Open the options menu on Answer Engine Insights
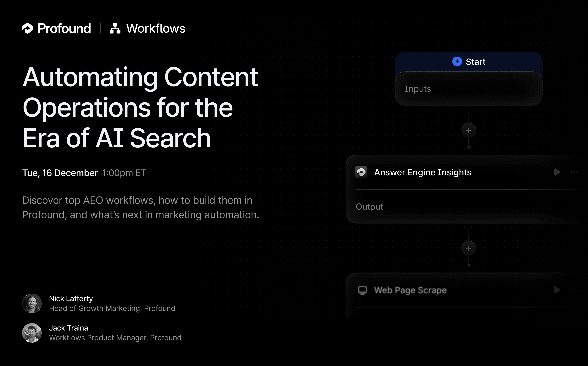 pyautogui.click(x=574, y=172)
